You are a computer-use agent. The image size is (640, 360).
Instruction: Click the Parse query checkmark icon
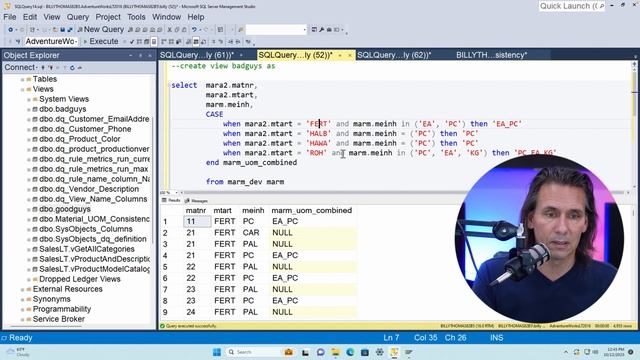click(132, 41)
